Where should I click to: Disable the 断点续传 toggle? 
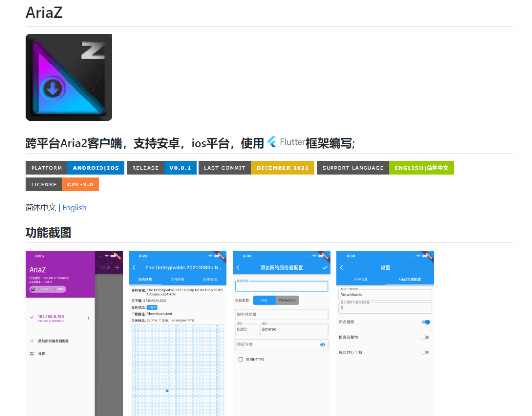(425, 322)
